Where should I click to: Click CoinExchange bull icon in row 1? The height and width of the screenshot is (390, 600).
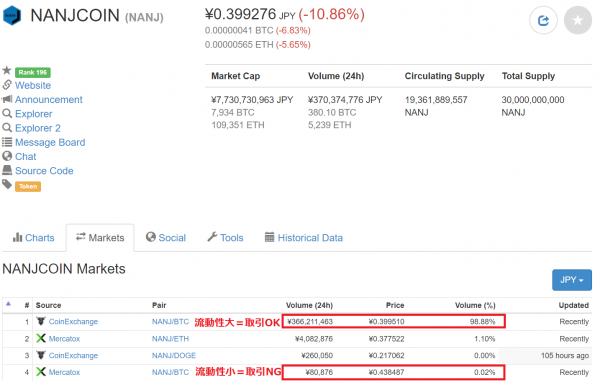pyautogui.click(x=41, y=321)
